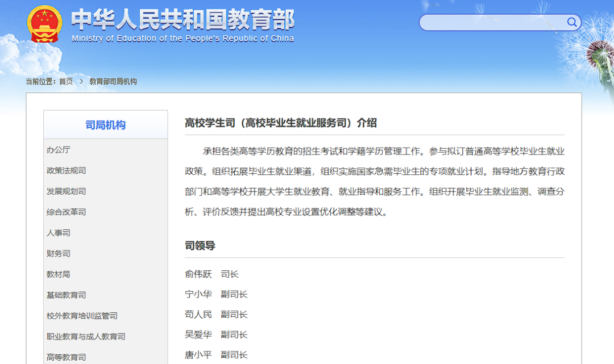Image resolution: width=614 pixels, height=364 pixels.
Task: Select 财务司 in the sidebar
Action: 59,253
